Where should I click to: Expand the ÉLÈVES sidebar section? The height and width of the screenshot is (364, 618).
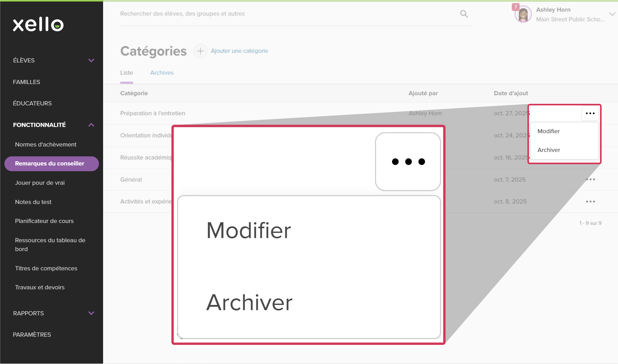[x=91, y=60]
